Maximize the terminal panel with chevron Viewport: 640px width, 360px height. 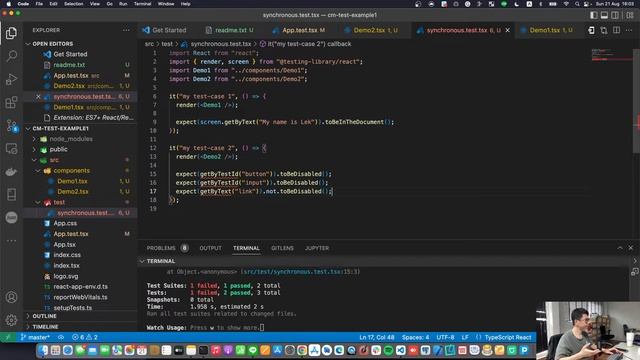click(620, 248)
